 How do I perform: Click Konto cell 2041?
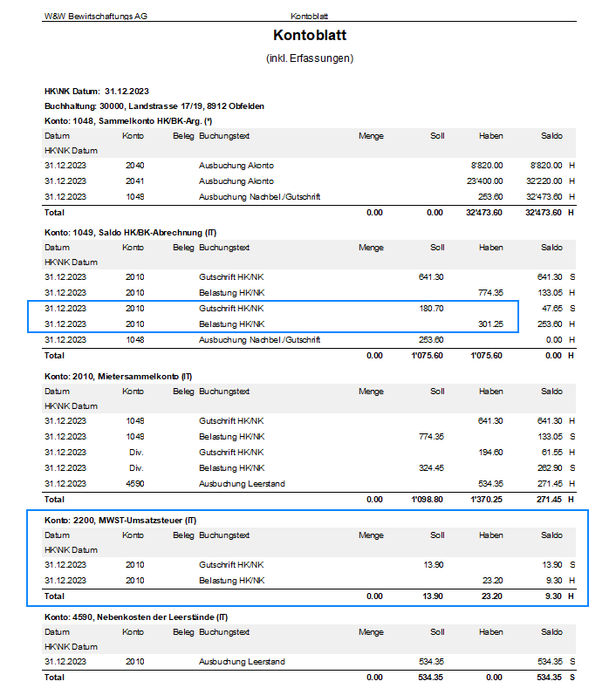(x=135, y=181)
